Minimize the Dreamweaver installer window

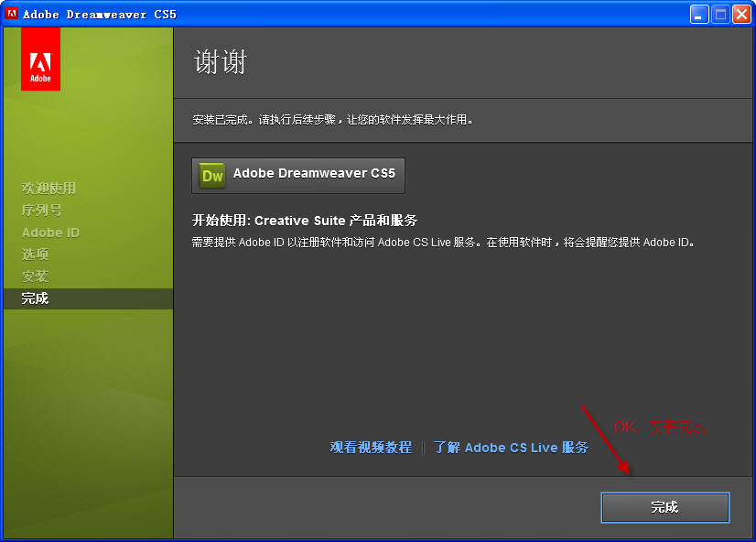pyautogui.click(x=699, y=15)
